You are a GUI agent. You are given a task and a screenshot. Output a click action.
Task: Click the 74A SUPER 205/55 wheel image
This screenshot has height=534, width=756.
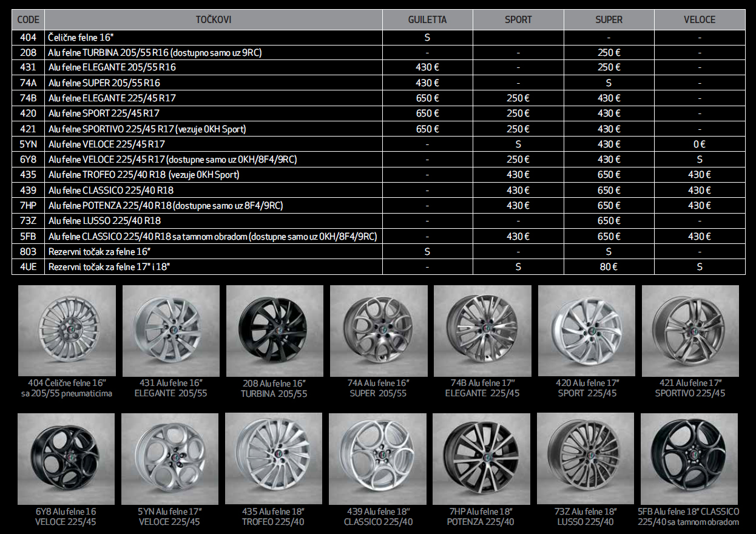point(378,331)
